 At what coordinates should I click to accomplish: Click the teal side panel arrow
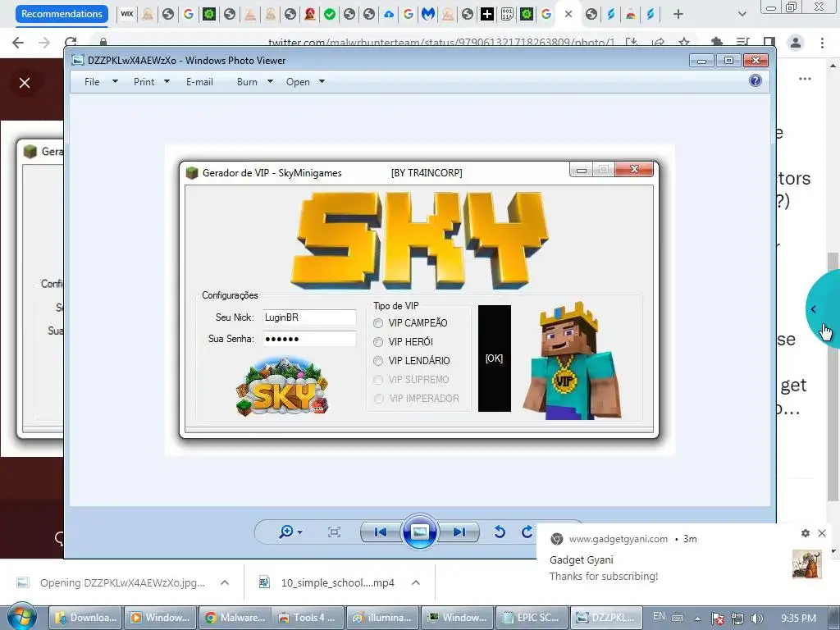point(813,309)
